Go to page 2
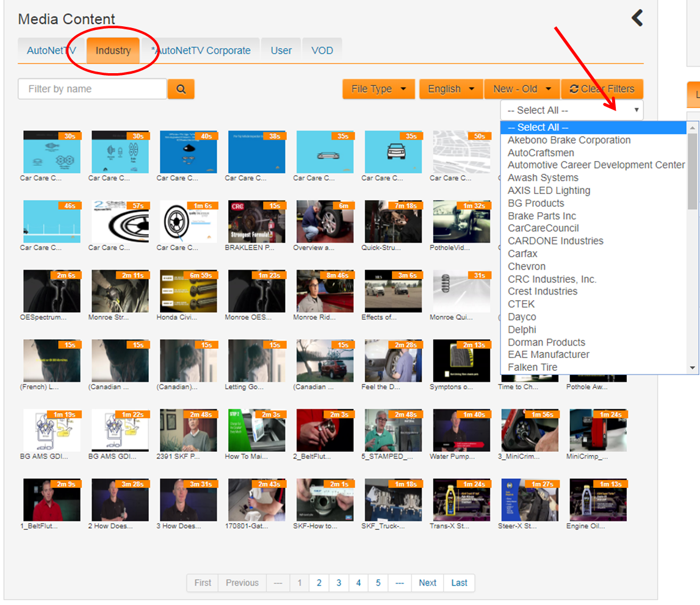 point(319,582)
